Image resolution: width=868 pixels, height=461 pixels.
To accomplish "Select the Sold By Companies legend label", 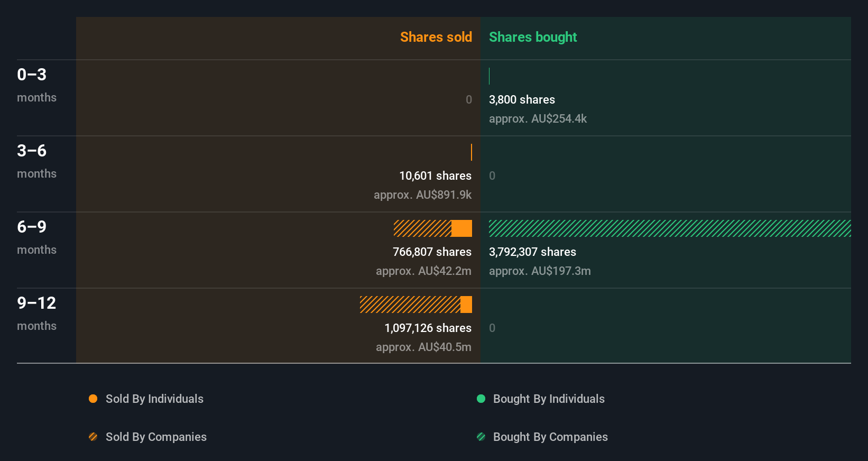I will coord(156,437).
